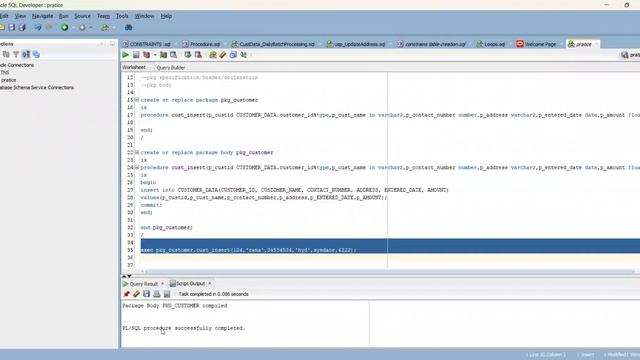Select the Query Builder tab

click(171, 67)
